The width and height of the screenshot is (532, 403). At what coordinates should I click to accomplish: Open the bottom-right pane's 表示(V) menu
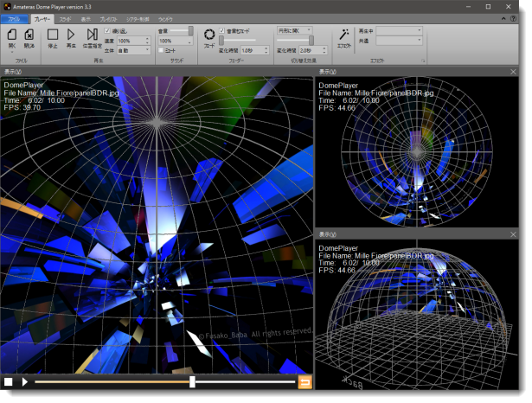coord(327,234)
